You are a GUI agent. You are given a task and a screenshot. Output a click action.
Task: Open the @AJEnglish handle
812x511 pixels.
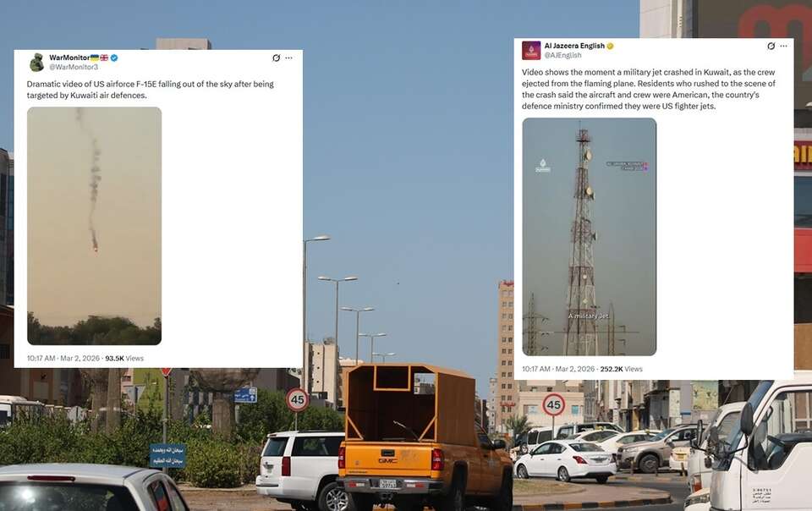pyautogui.click(x=563, y=55)
